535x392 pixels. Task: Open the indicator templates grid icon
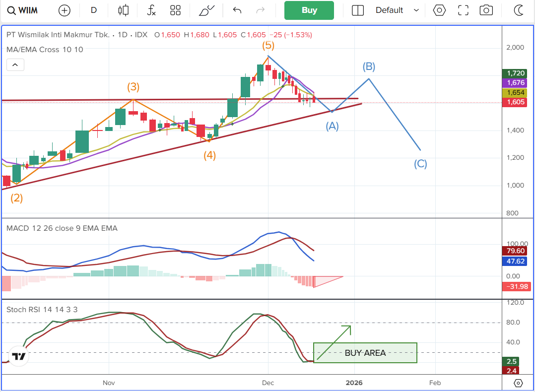[x=175, y=10]
